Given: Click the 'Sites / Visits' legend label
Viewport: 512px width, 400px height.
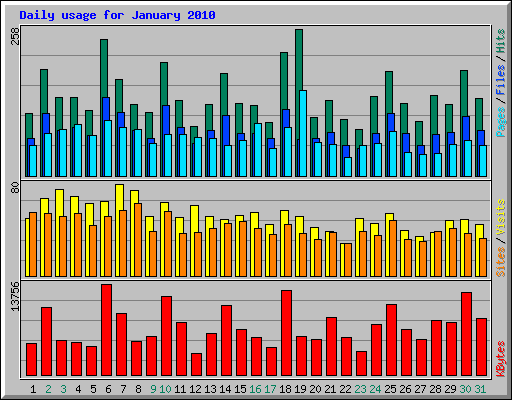Looking at the screenshot, I should click(501, 238).
